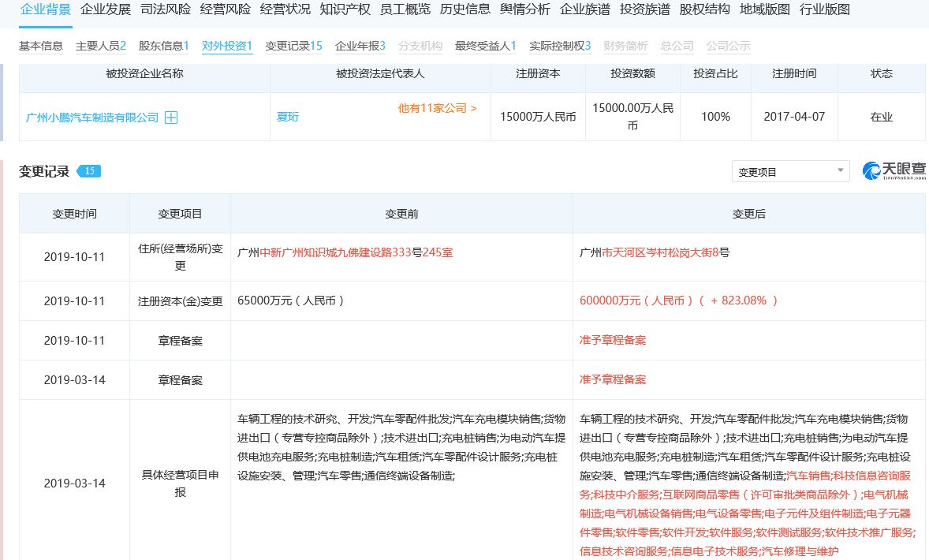Switch to the 舆情分析 tab

[x=525, y=9]
